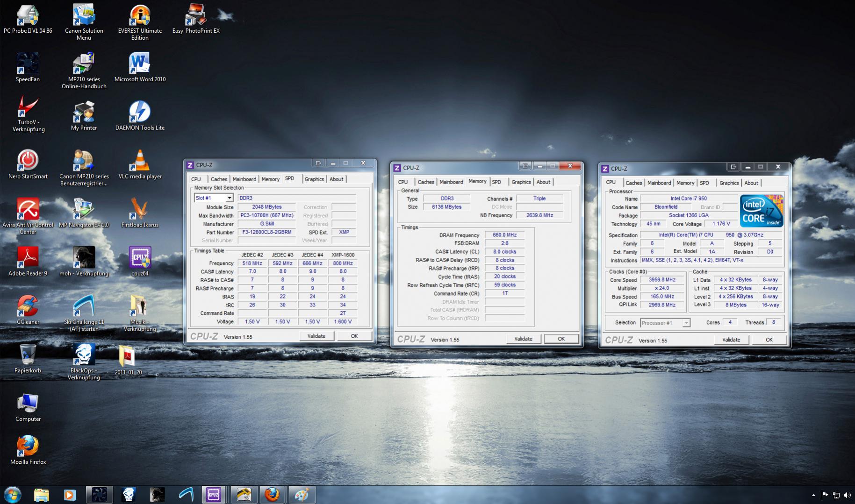Click the 'x 24.0' multiplier value

pyautogui.click(x=662, y=288)
